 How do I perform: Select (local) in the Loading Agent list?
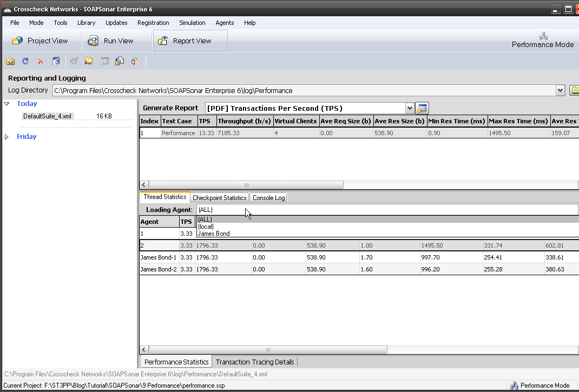388,227
